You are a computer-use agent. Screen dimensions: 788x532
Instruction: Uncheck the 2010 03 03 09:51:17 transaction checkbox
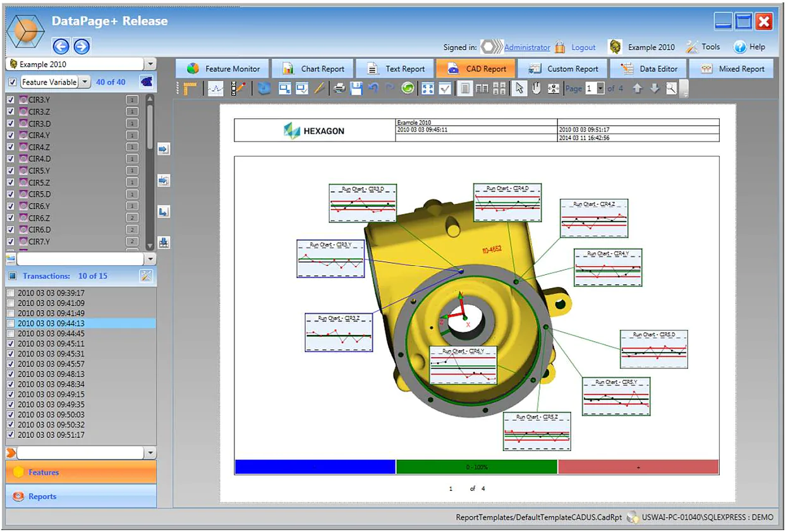tap(10, 435)
